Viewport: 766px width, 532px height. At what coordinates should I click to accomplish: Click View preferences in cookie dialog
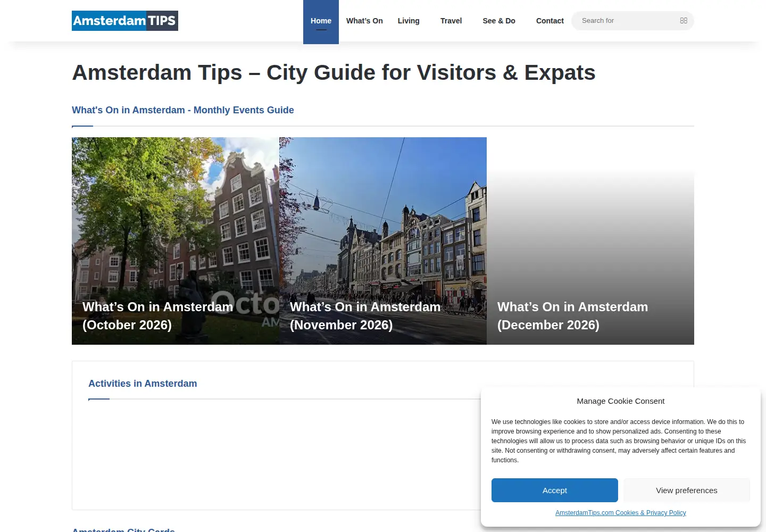pyautogui.click(x=687, y=490)
